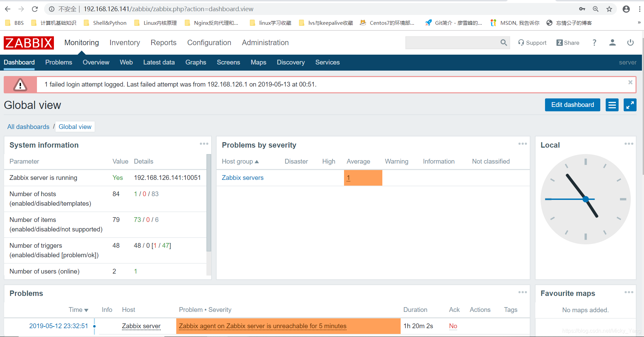Click the orange Average severity cell

click(363, 178)
